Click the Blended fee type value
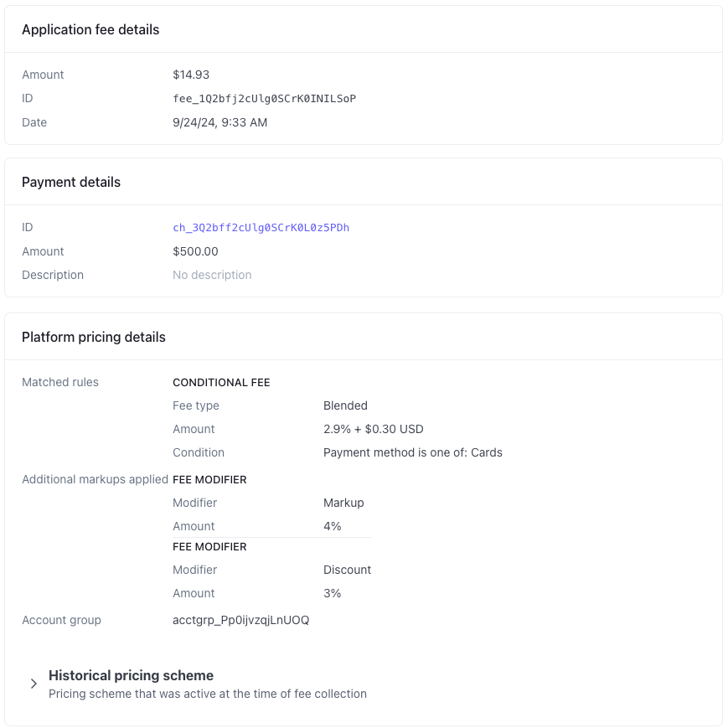 [x=345, y=405]
